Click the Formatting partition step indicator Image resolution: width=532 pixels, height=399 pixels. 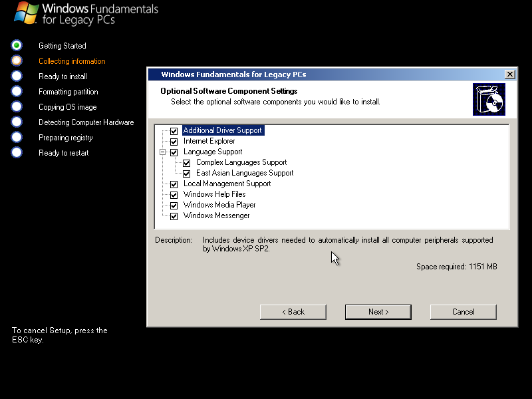pyautogui.click(x=17, y=91)
